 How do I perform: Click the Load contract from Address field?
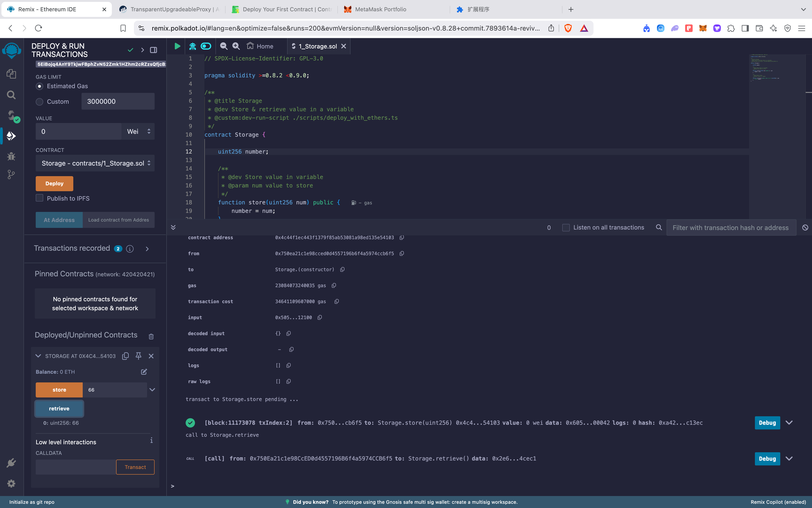click(x=118, y=220)
